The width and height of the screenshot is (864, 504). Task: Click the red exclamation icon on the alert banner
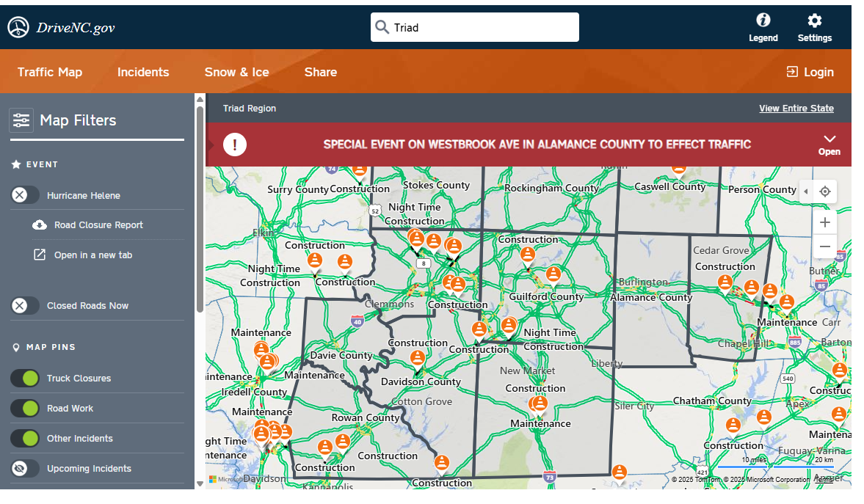pyautogui.click(x=235, y=144)
